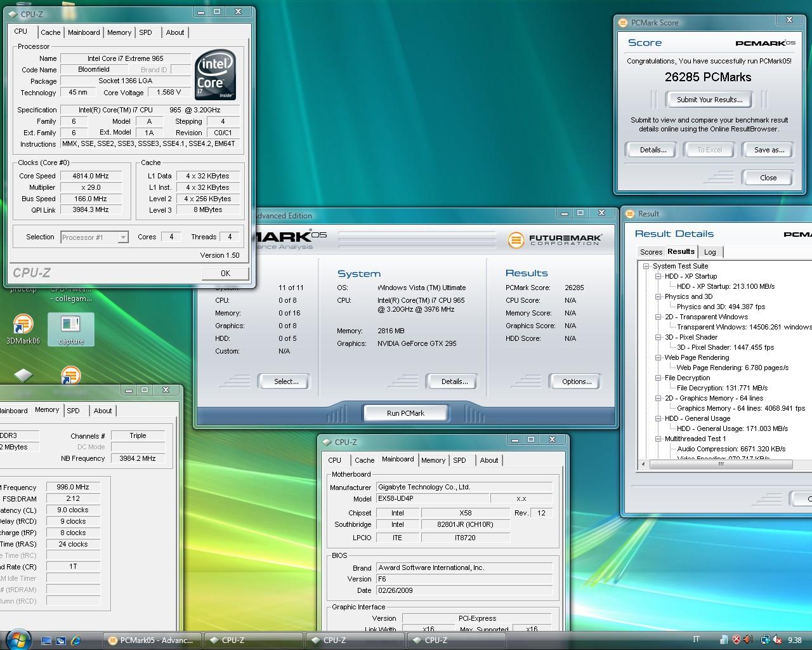
Task: Open the Mainboard tab in top CPU-Z window
Action: (x=84, y=32)
